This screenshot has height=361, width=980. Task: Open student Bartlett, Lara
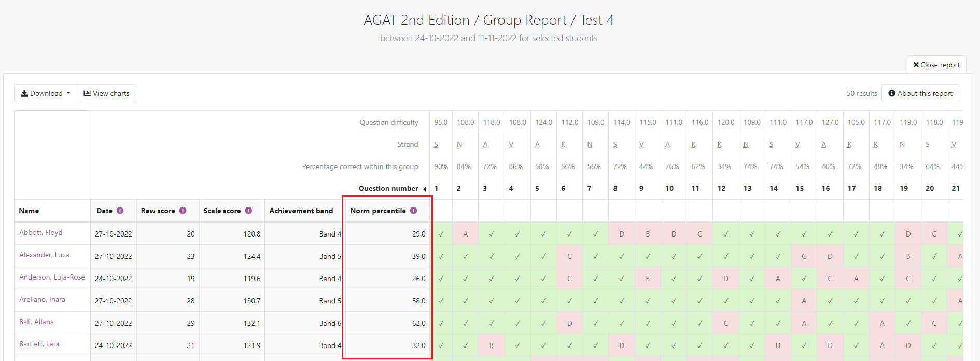tap(39, 344)
